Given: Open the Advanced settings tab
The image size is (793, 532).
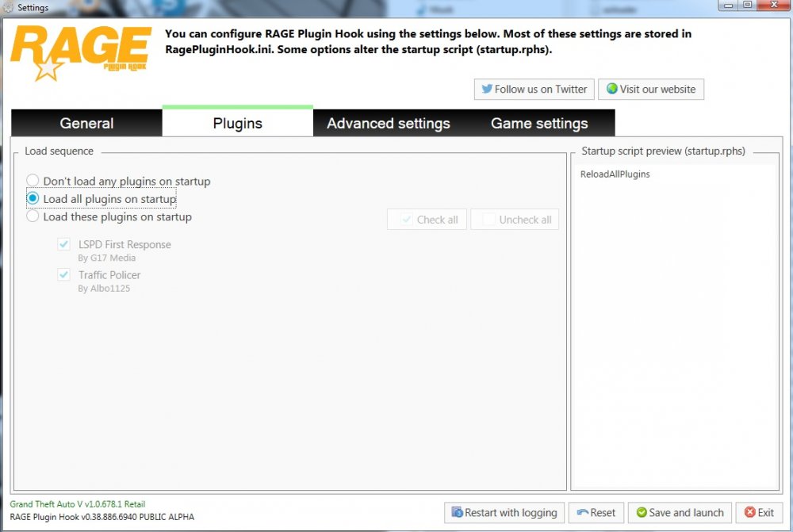Looking at the screenshot, I should [388, 123].
